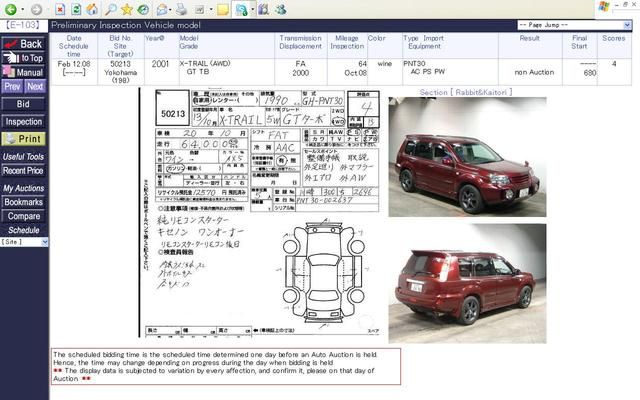Click the Bid sidebar button
640x400 pixels.
[24, 104]
